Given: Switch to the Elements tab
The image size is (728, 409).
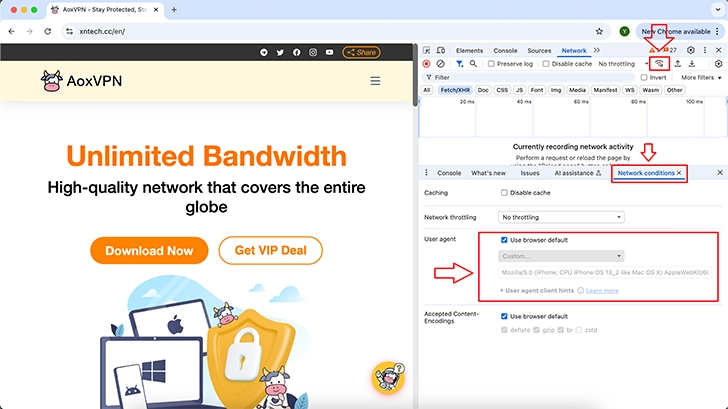Looking at the screenshot, I should point(469,51).
